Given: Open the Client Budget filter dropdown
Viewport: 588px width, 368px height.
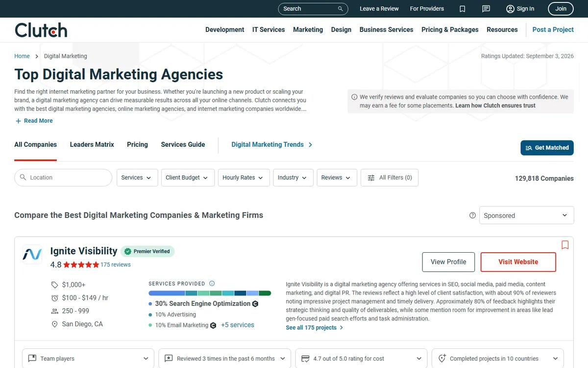Looking at the screenshot, I should pyautogui.click(x=187, y=178).
